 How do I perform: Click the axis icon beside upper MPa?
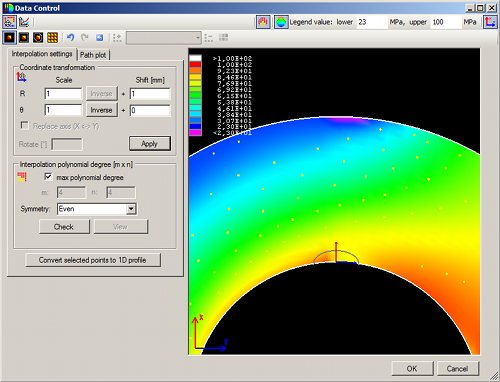pyautogui.click(x=490, y=22)
